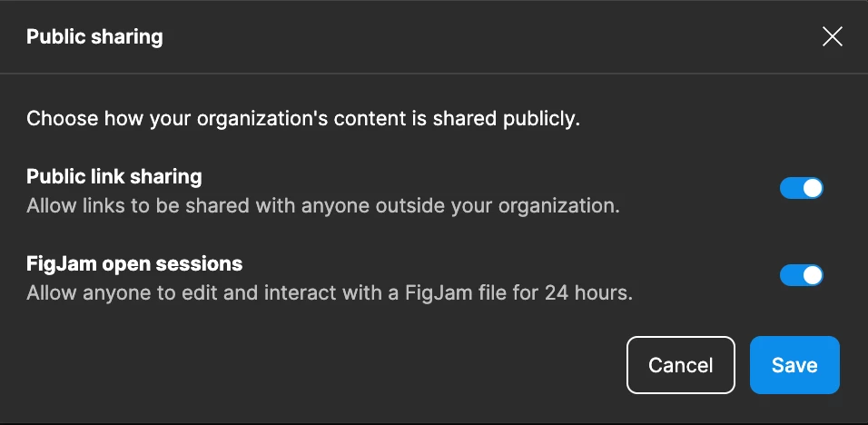The height and width of the screenshot is (425, 868).
Task: Close the Public sharing dialog with X
Action: pyautogui.click(x=832, y=37)
